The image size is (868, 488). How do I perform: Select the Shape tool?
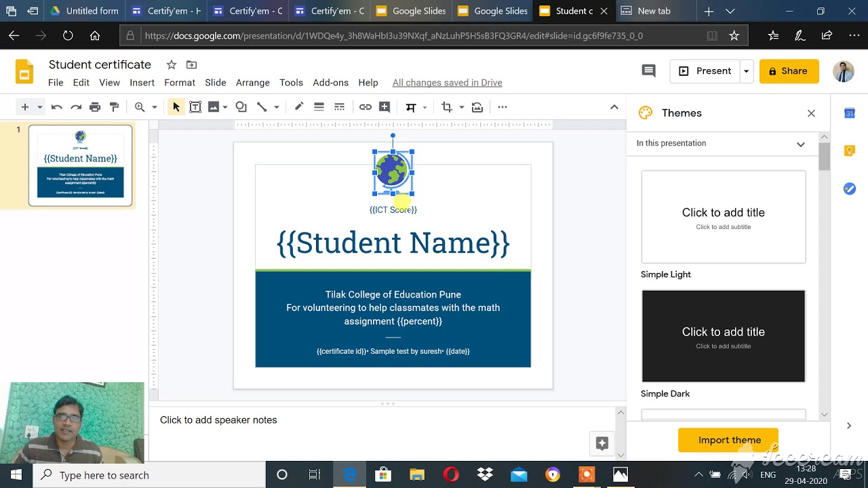click(241, 107)
